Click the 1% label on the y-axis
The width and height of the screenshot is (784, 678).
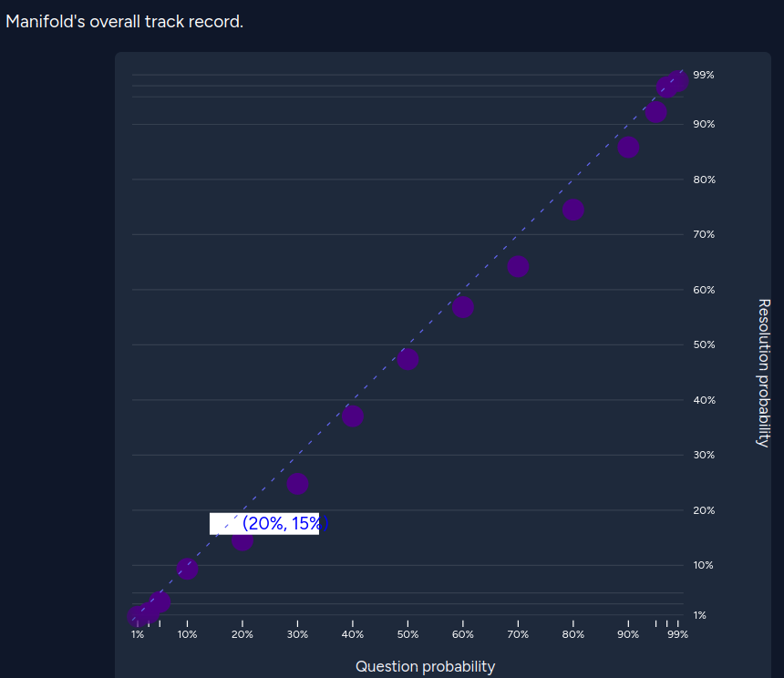point(700,615)
